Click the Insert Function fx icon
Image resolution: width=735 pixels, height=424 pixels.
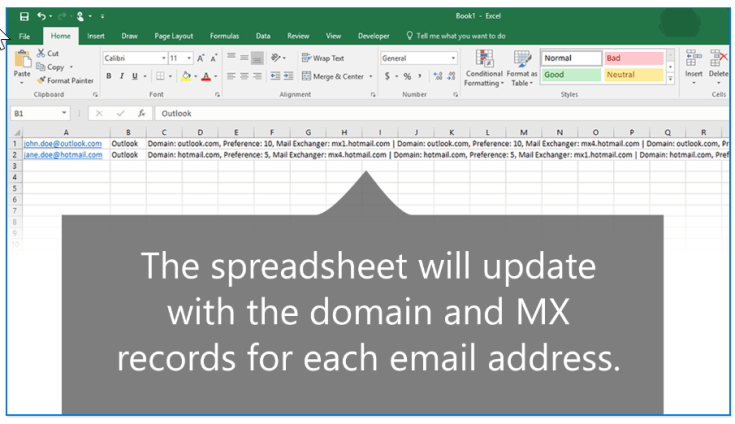coord(141,113)
